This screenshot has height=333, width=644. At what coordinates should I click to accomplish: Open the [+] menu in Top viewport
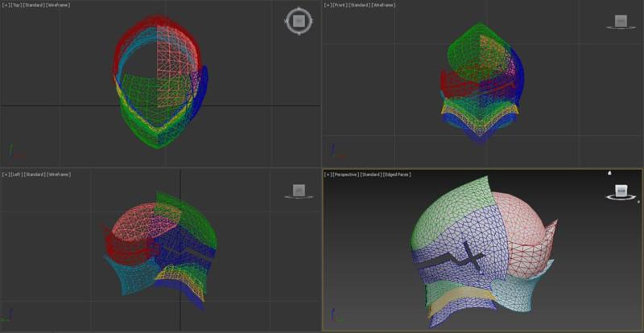point(6,5)
